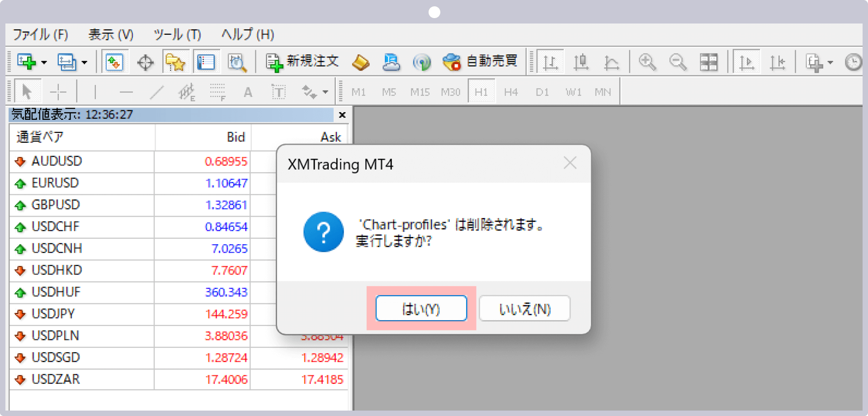Click the Bid column header

[x=203, y=137]
